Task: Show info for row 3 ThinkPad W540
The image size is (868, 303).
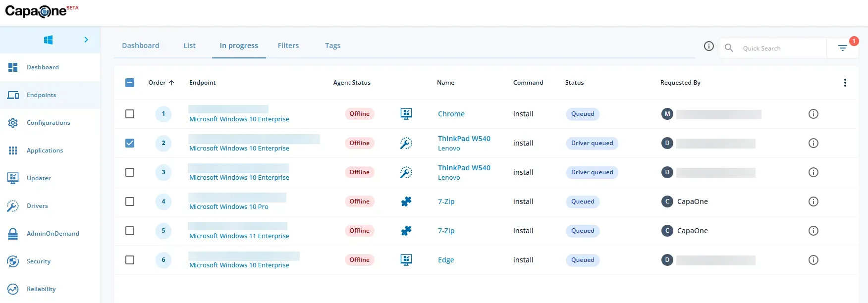Action: coord(814,172)
